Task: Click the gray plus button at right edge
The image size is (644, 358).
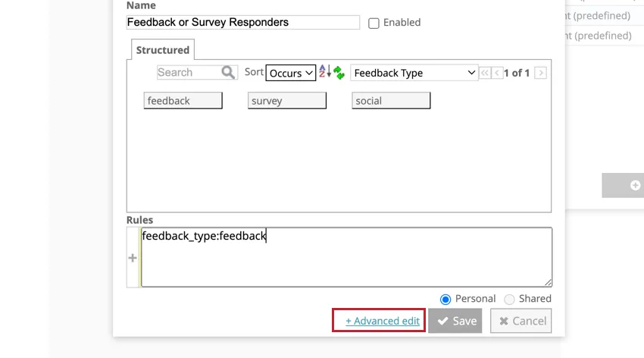Action: [x=635, y=185]
